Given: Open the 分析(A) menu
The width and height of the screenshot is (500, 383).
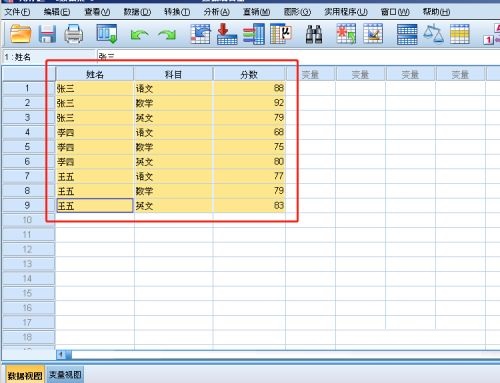Looking at the screenshot, I should (x=217, y=12).
